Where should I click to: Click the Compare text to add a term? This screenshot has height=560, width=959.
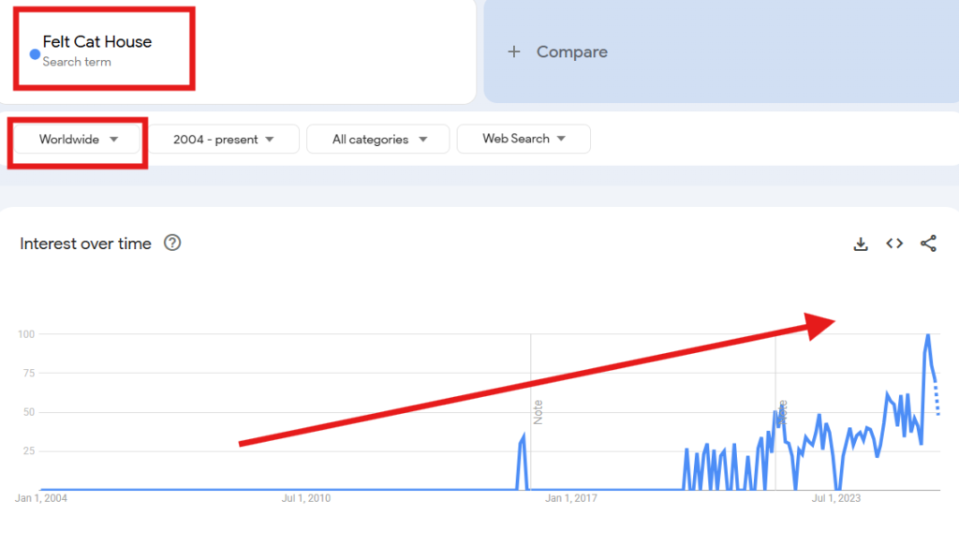571,52
